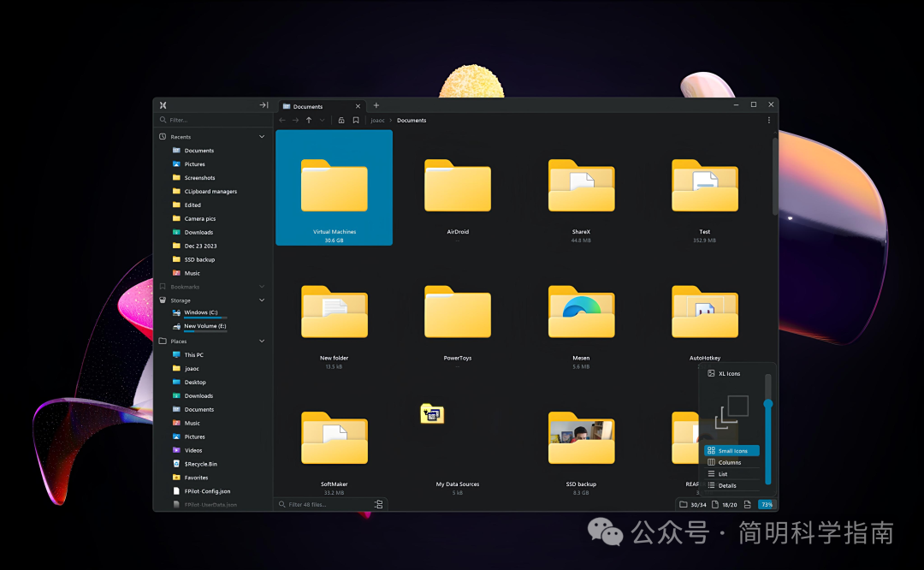Screen dimensions: 924x570
Task: Collapse the Places section chevron
Action: coord(262,341)
